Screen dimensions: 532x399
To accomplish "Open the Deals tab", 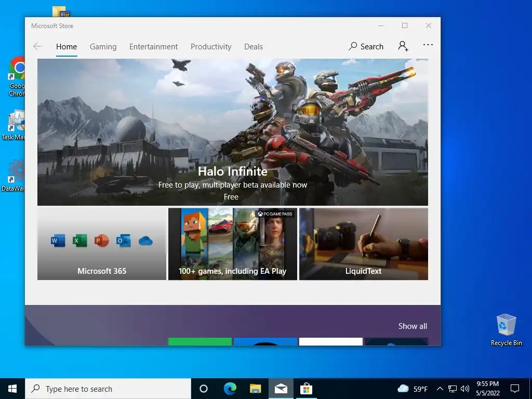I will point(254,46).
